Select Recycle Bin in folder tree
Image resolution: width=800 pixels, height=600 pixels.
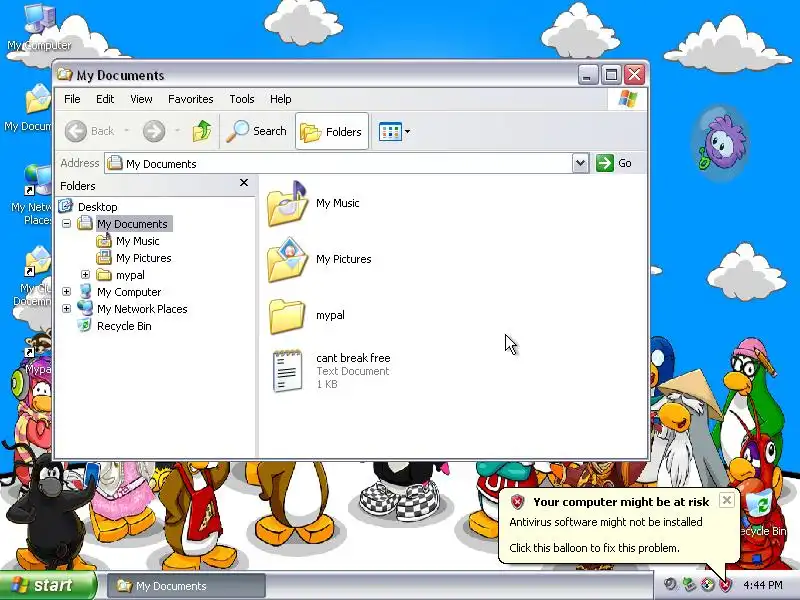[124, 326]
